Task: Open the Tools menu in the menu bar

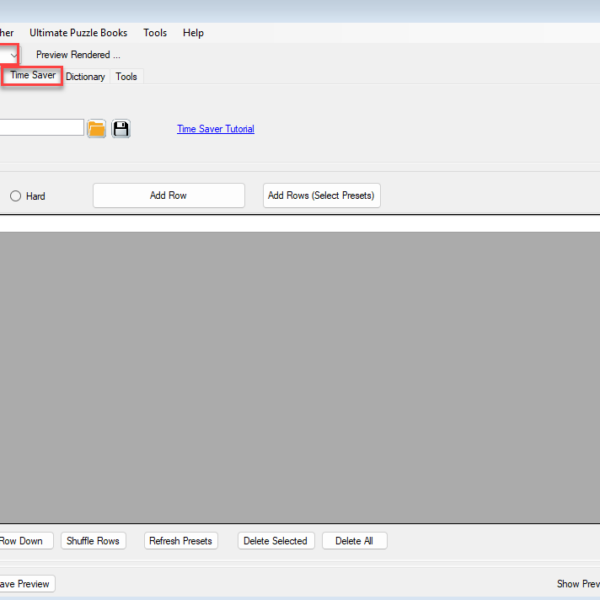Action: pos(155,33)
